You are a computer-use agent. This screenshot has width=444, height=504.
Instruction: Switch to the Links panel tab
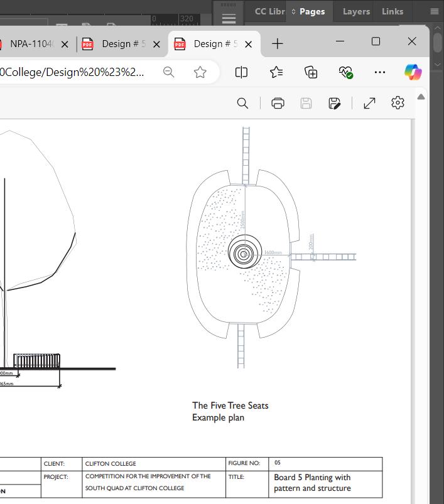[x=393, y=11]
